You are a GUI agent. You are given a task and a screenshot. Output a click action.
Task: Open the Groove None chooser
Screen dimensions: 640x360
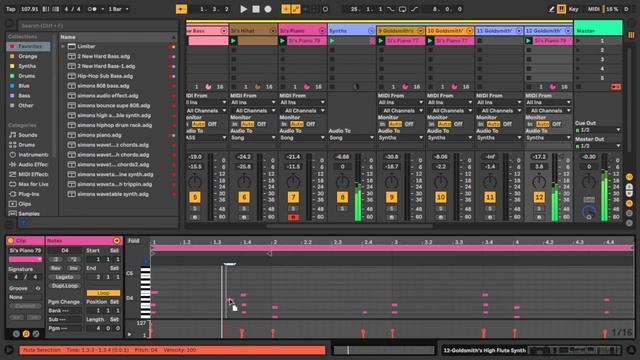pos(24,297)
